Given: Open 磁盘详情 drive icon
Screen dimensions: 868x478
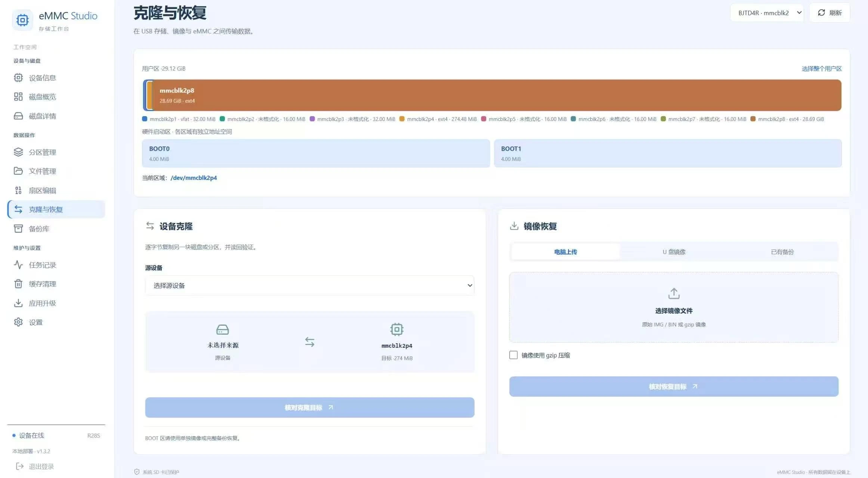Looking at the screenshot, I should pyautogui.click(x=18, y=116).
